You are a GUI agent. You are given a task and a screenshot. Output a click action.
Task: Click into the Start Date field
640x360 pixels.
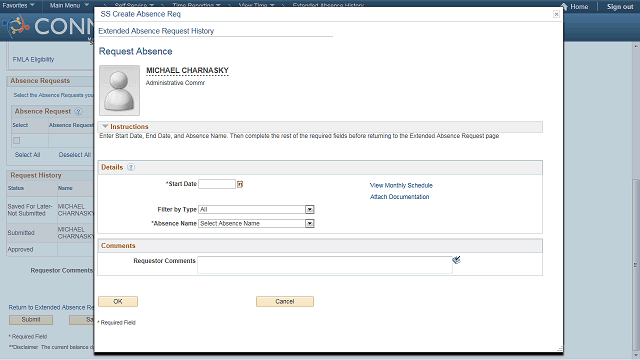(217, 184)
